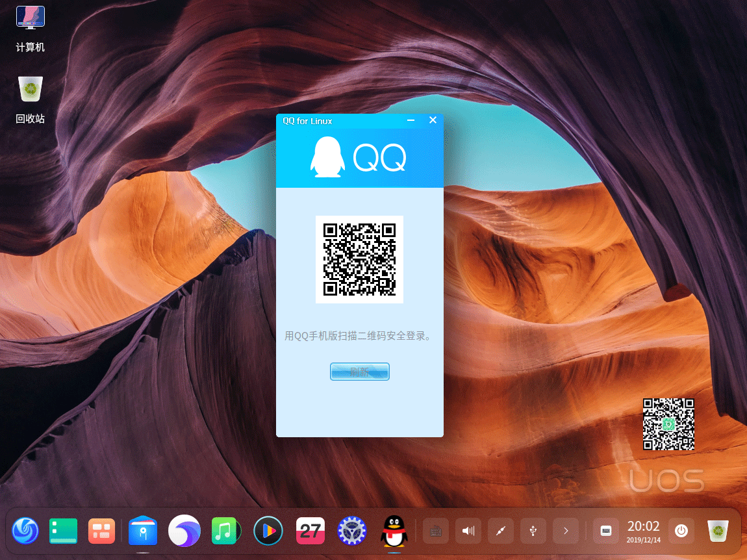Open the 计算机 desktop icon

point(31,29)
